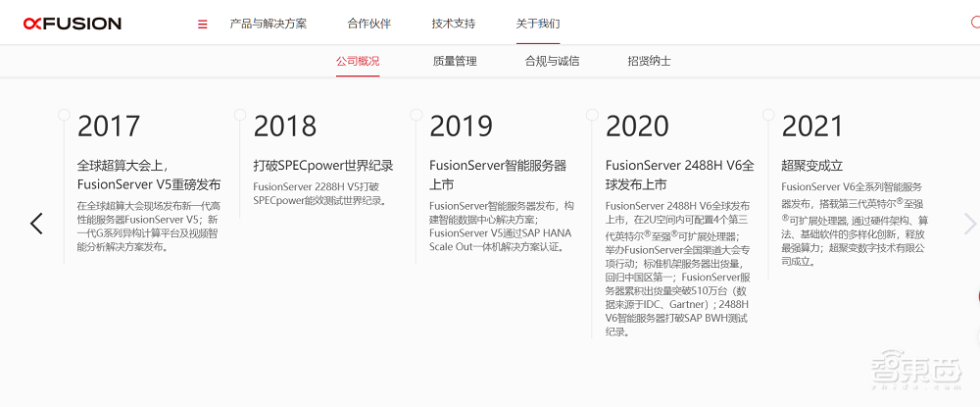Go to previous timeline years arrow
The height and width of the screenshot is (407, 980).
tap(36, 224)
